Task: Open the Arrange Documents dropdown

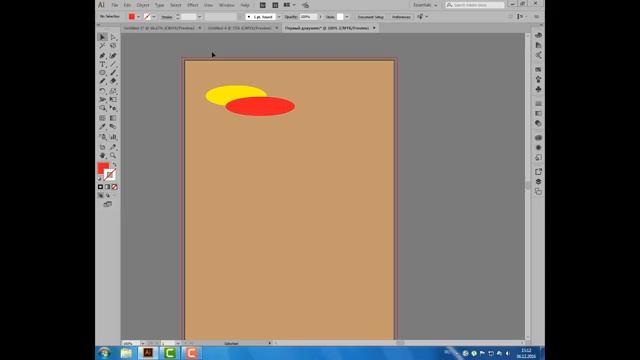Action: click(x=290, y=5)
